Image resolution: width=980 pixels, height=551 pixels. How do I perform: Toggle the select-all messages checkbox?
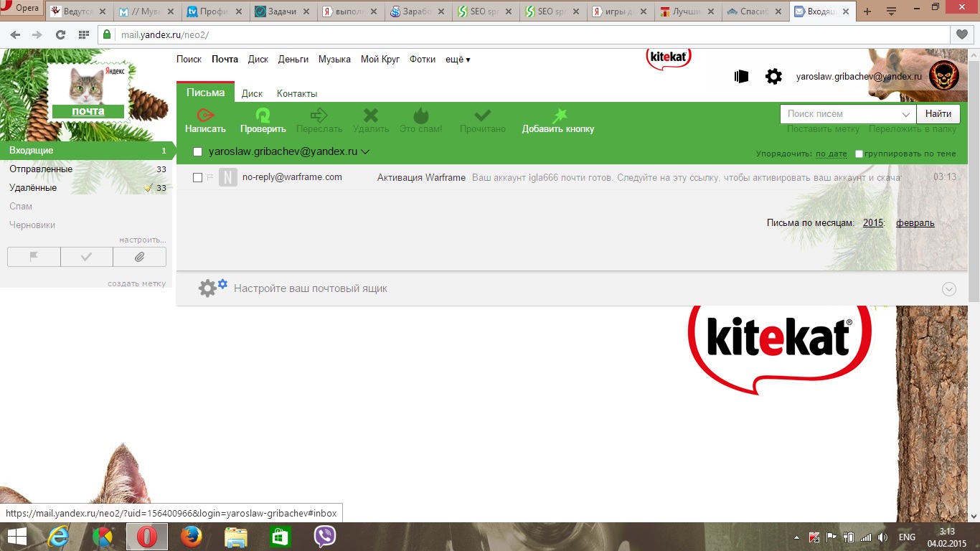[198, 152]
